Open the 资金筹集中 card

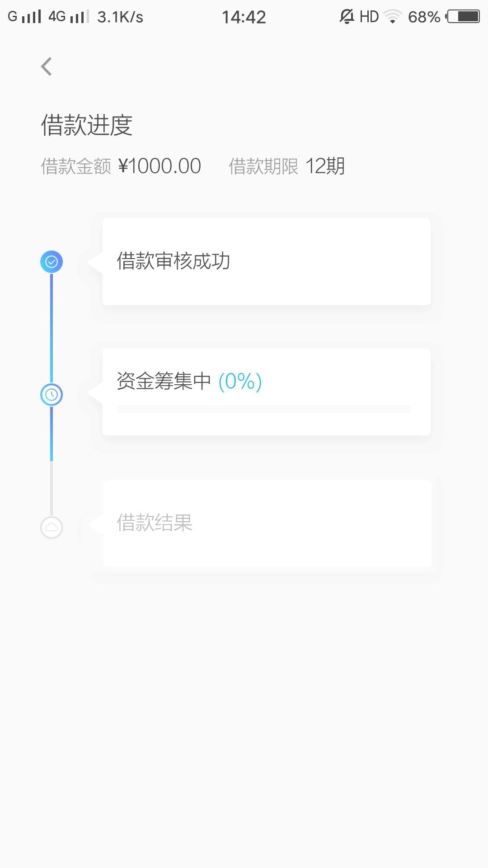click(267, 392)
